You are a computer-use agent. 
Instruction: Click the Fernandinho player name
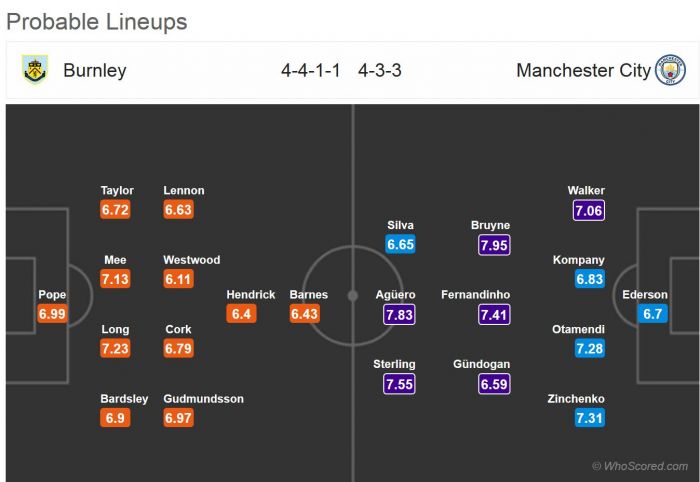point(478,295)
